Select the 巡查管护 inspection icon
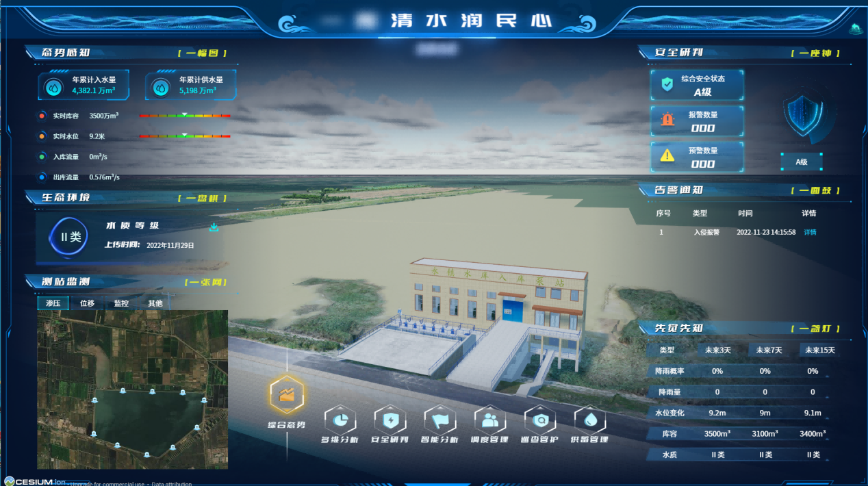The image size is (868, 486). (539, 420)
